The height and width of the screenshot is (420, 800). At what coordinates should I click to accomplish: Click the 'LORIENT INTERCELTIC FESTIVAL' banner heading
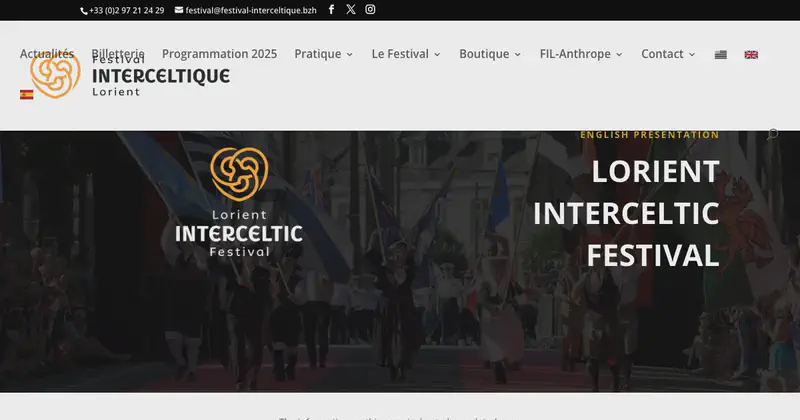tap(627, 213)
